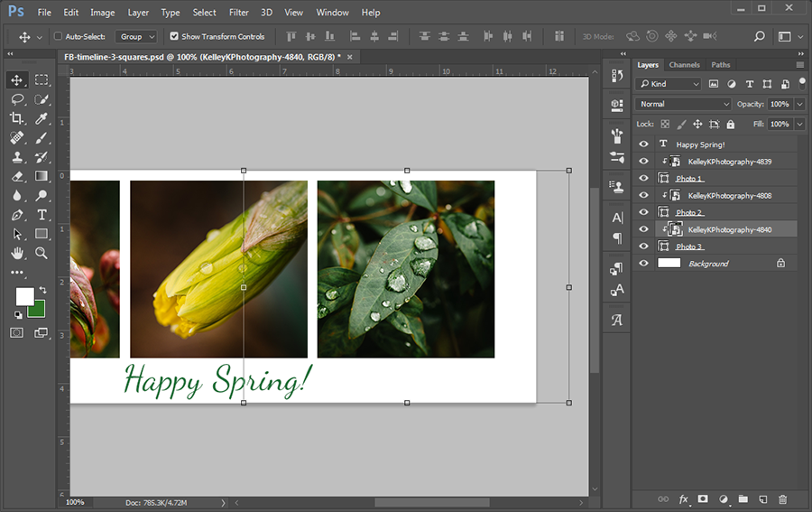Screen dimensions: 812x512
Task: Select the History Brush tool
Action: point(42,157)
